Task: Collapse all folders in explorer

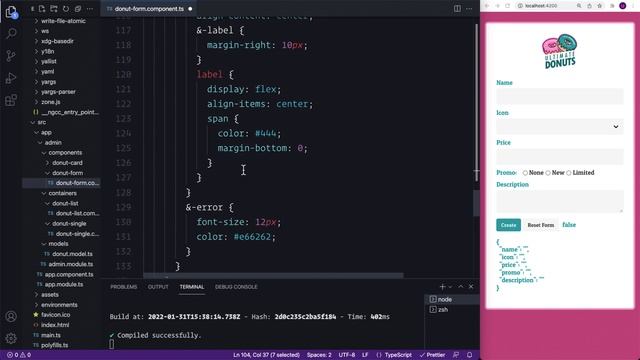Action: [78, 9]
